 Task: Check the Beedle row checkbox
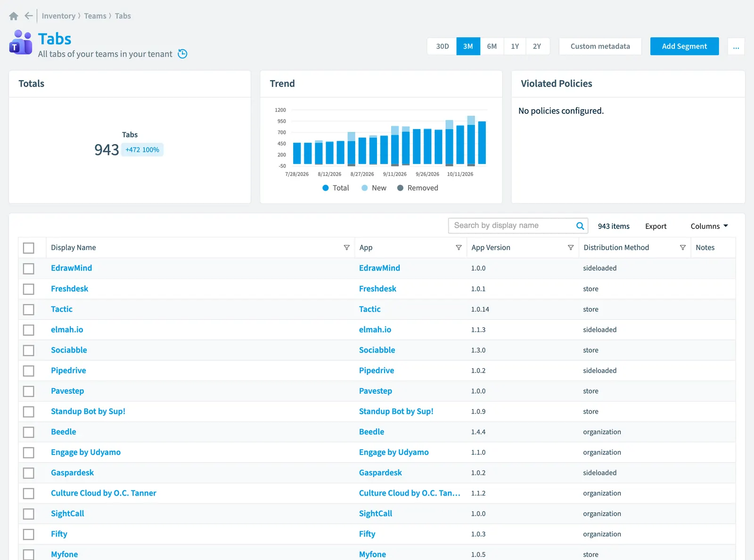tap(29, 432)
